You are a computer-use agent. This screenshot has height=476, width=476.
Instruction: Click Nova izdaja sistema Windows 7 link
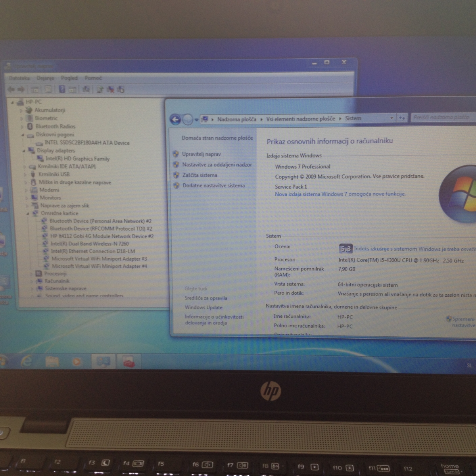pyautogui.click(x=340, y=194)
